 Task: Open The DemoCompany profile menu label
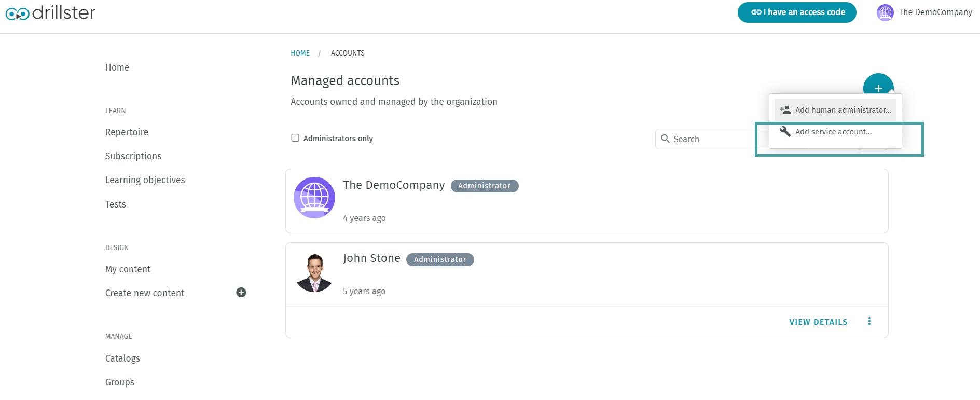tap(935, 12)
